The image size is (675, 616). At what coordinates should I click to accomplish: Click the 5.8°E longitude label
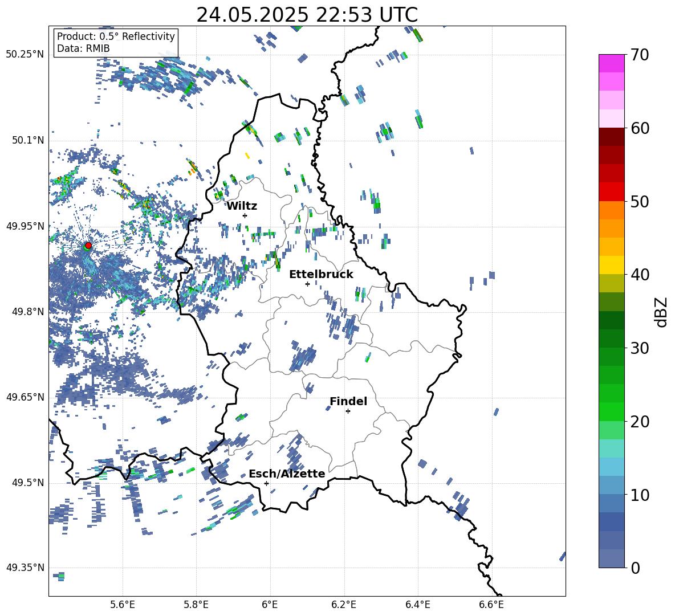(196, 605)
